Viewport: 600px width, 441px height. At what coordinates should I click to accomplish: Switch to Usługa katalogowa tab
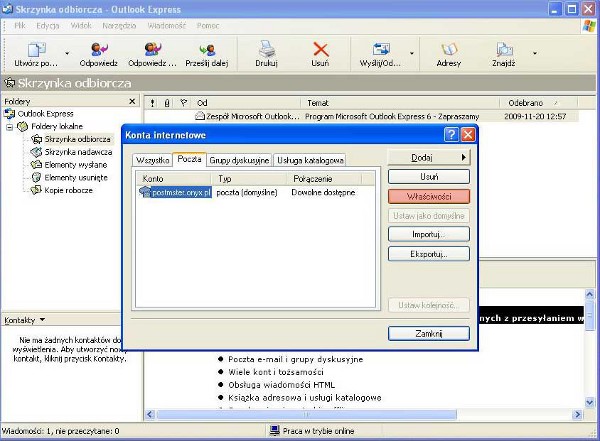[310, 160]
